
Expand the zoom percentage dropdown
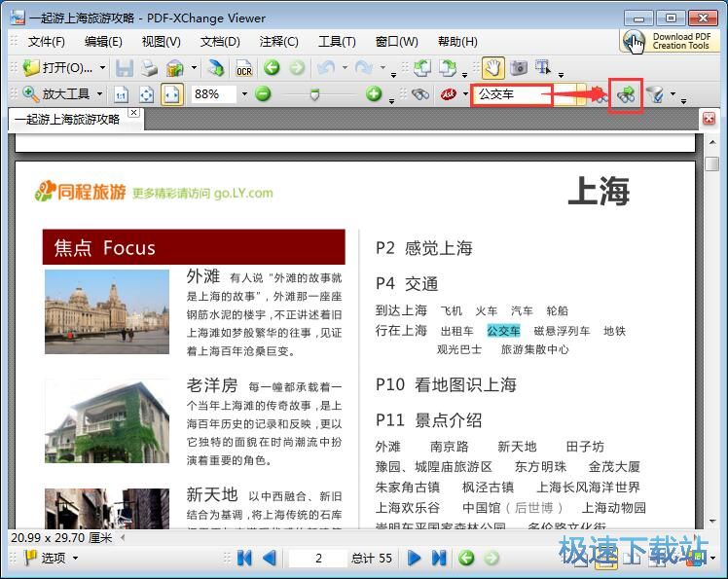[244, 94]
